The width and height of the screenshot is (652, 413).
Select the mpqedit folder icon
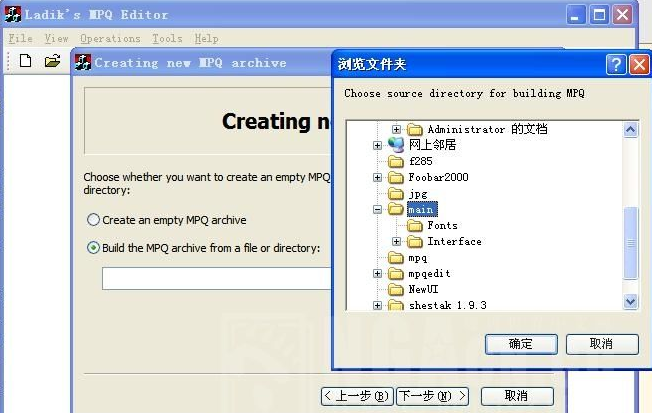396,273
